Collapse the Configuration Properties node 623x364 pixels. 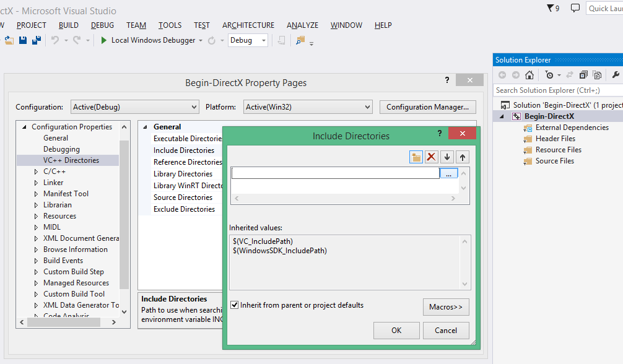tap(24, 127)
